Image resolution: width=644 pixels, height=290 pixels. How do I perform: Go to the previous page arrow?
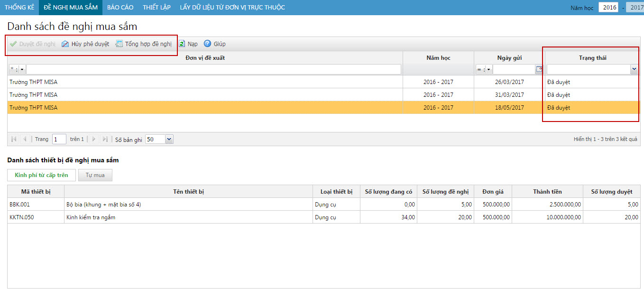coord(25,139)
